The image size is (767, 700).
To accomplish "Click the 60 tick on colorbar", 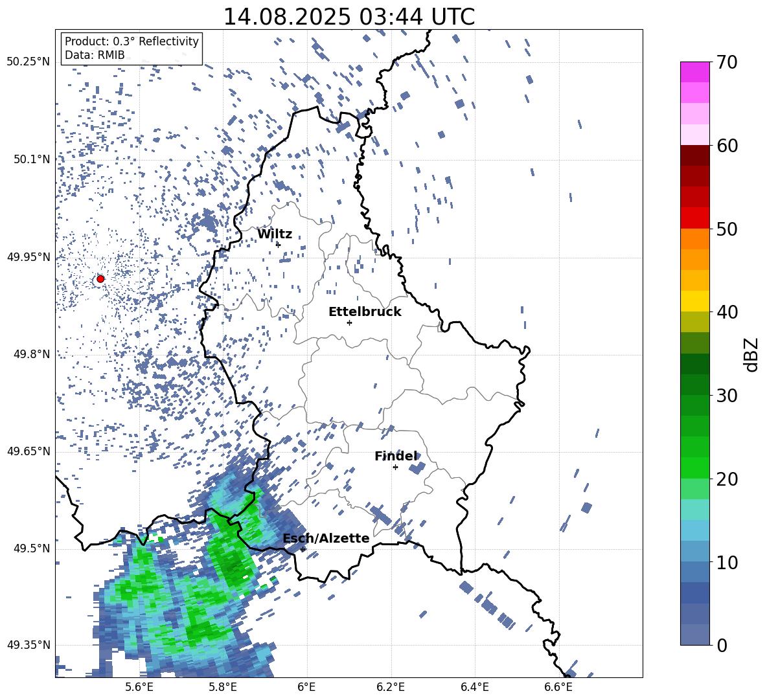I will pyautogui.click(x=727, y=146).
